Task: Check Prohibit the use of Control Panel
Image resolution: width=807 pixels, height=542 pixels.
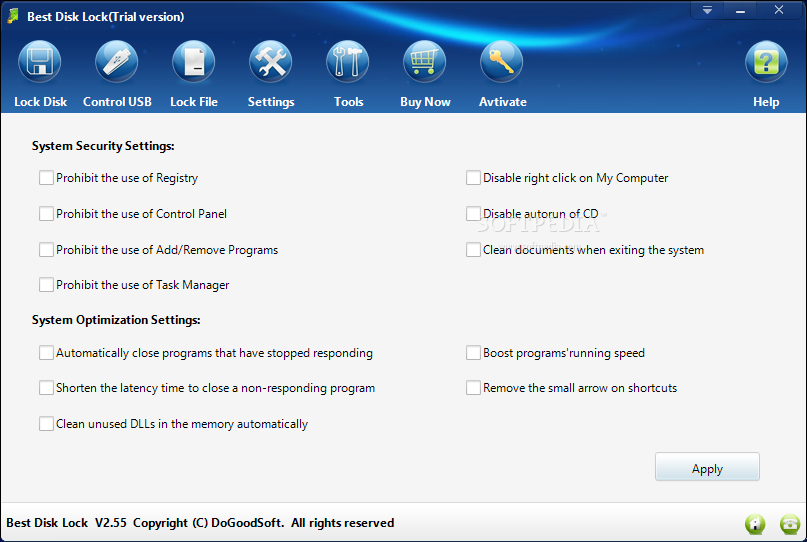Action: coord(46,214)
